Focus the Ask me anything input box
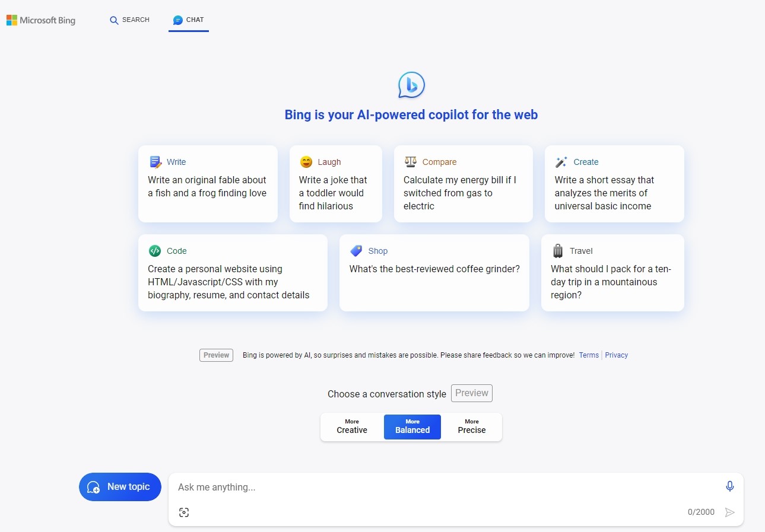765x532 pixels. (445, 487)
